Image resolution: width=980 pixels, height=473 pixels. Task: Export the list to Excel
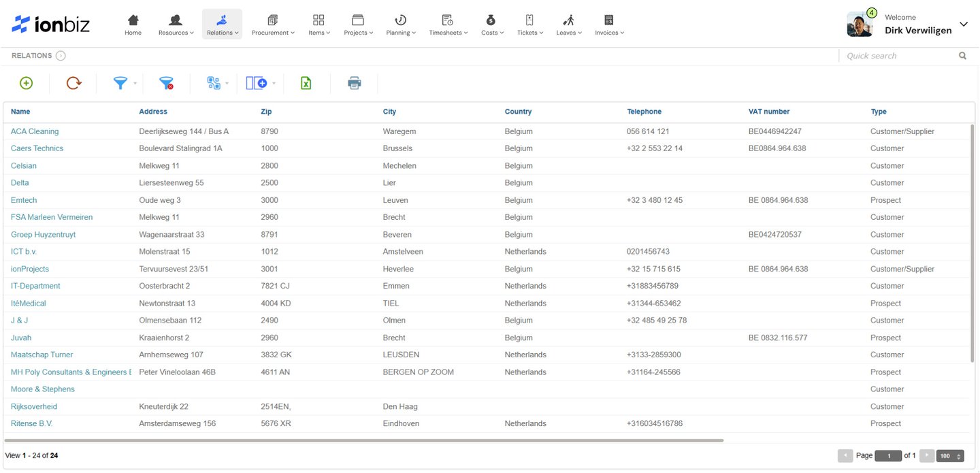(x=306, y=83)
